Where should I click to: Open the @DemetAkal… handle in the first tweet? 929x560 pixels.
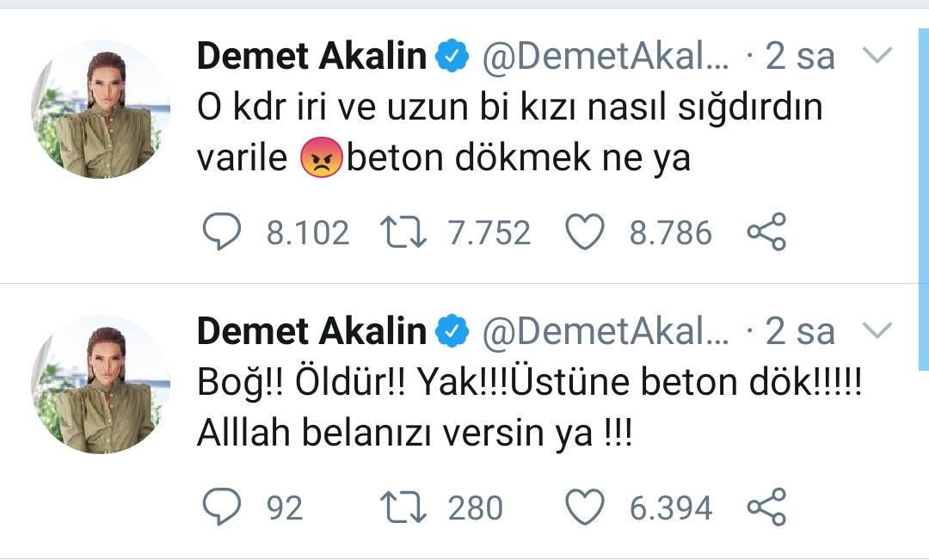(606, 57)
